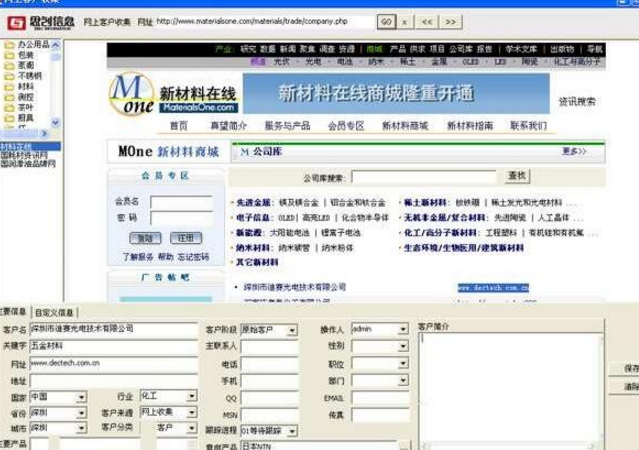Switch to the 自定义信息 tab
Screen dimensions: 639x450
pos(54,312)
